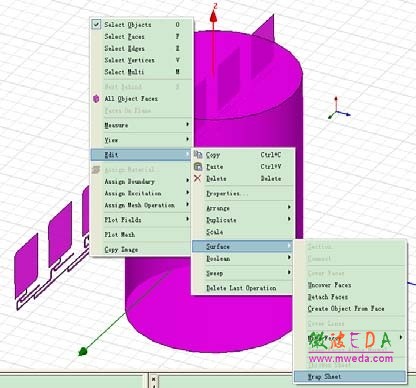
Task: Click the small coordinate triad icon
Action: tap(338, 109)
